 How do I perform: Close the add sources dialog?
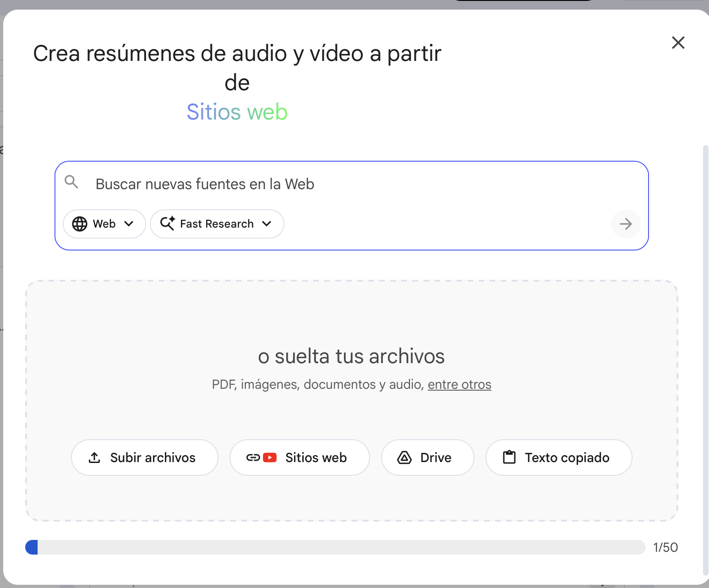tap(678, 43)
